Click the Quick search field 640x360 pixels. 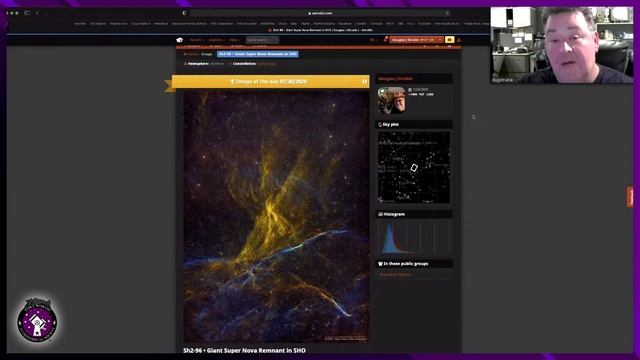[262, 40]
